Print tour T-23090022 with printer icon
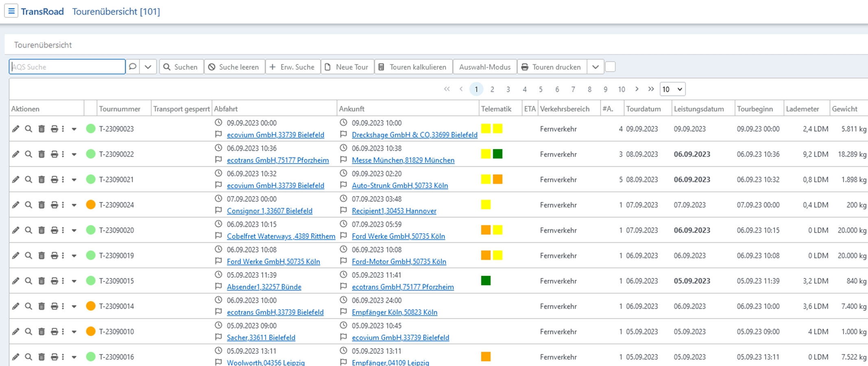868x366 pixels. pyautogui.click(x=54, y=154)
